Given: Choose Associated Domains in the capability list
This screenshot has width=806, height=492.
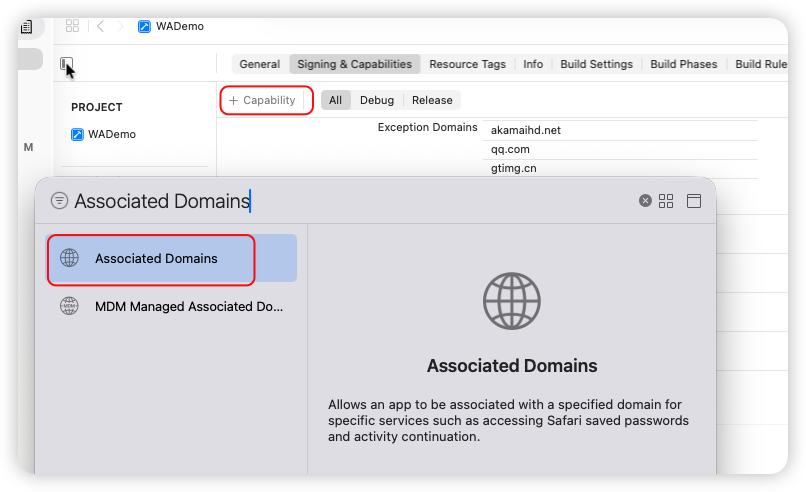Looking at the screenshot, I should pyautogui.click(x=171, y=258).
